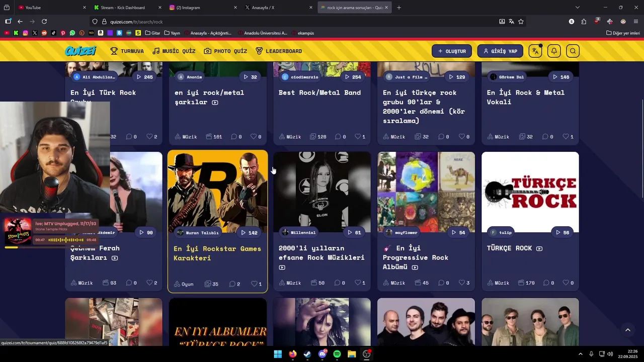Click the Nuran Talıblı author badge

pos(198,233)
